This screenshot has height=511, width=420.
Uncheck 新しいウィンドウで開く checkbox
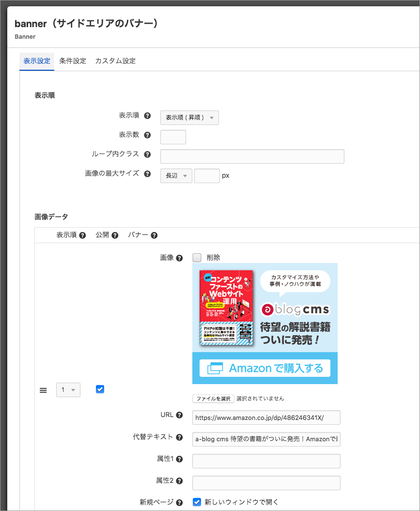[197, 502]
